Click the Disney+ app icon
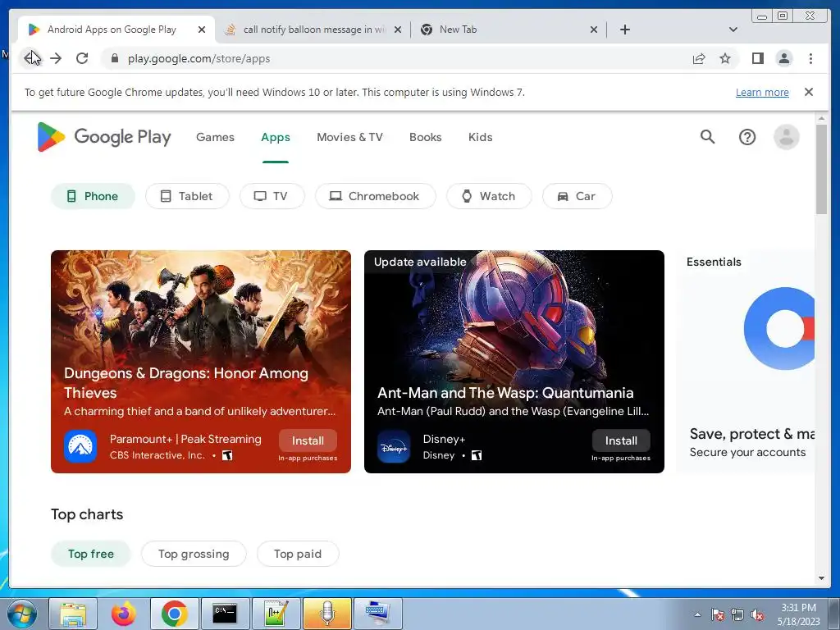The height and width of the screenshot is (630, 840). [x=394, y=446]
